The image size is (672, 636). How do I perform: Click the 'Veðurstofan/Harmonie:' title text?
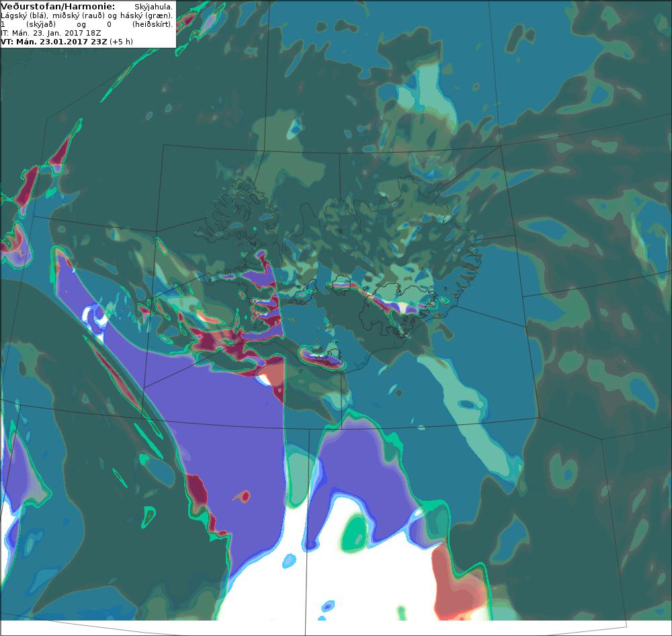(x=58, y=7)
